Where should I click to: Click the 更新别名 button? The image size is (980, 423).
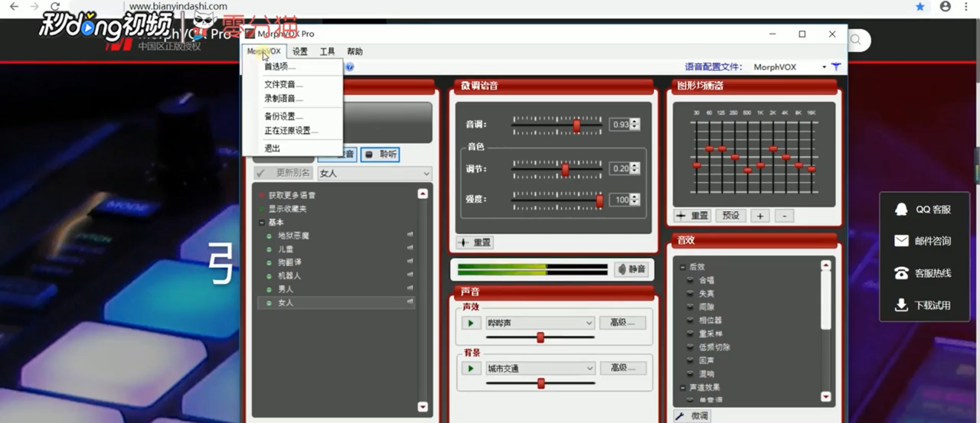tap(283, 174)
